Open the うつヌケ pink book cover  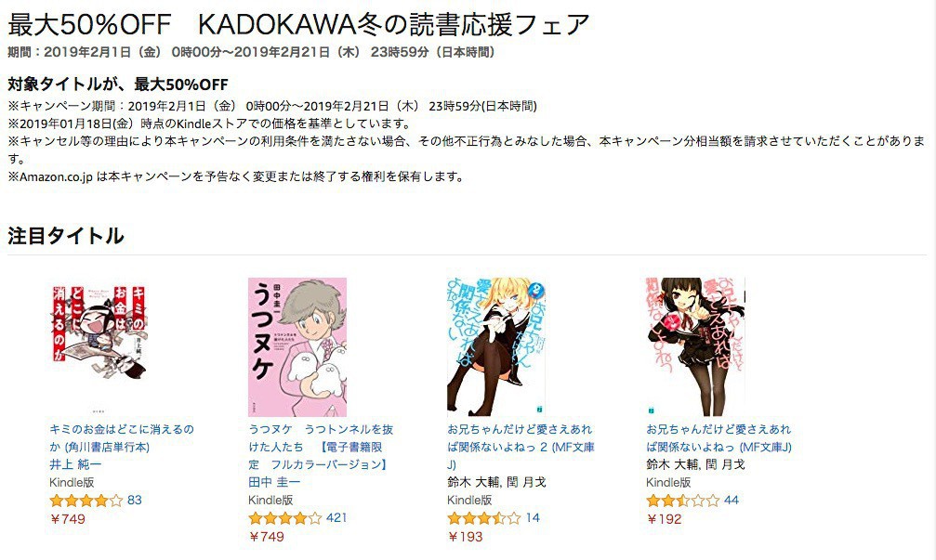pos(297,347)
